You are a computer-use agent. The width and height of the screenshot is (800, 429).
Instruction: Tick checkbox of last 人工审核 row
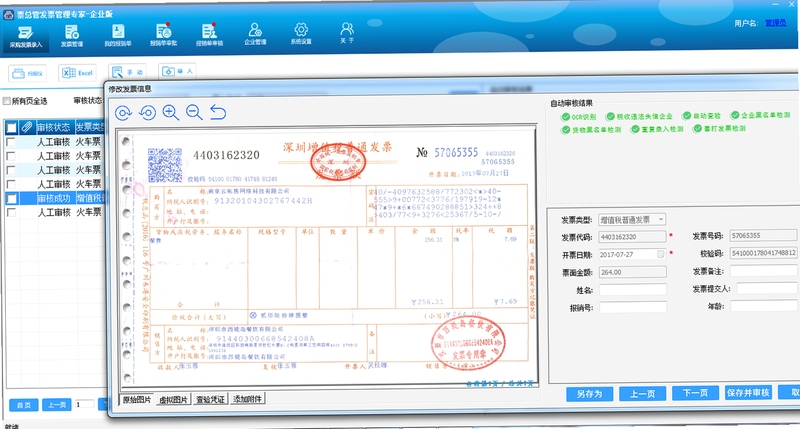point(11,212)
